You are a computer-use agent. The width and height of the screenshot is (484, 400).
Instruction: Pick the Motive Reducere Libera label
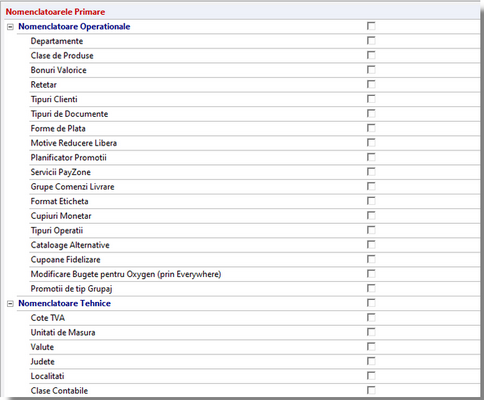click(74, 143)
